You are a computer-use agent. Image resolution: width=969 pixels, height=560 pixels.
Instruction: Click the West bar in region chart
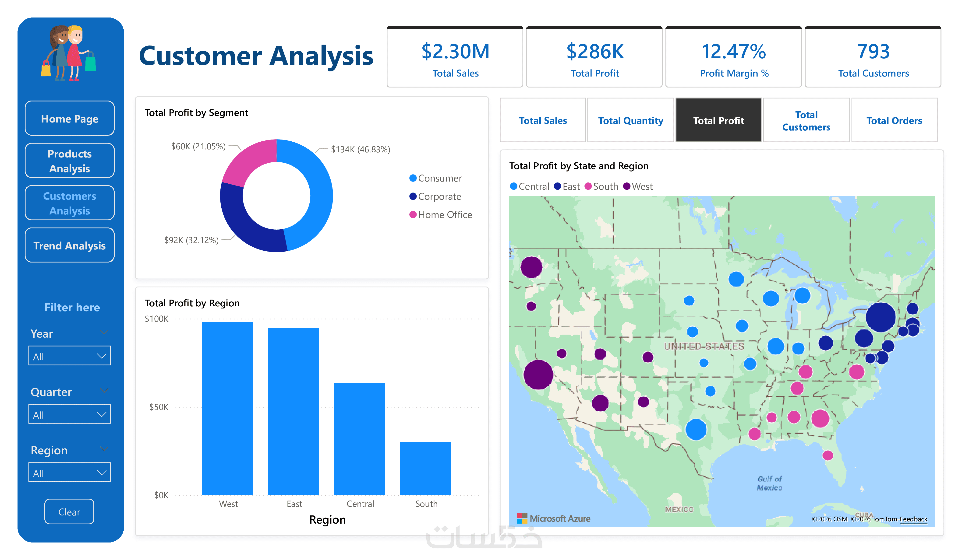click(227, 408)
